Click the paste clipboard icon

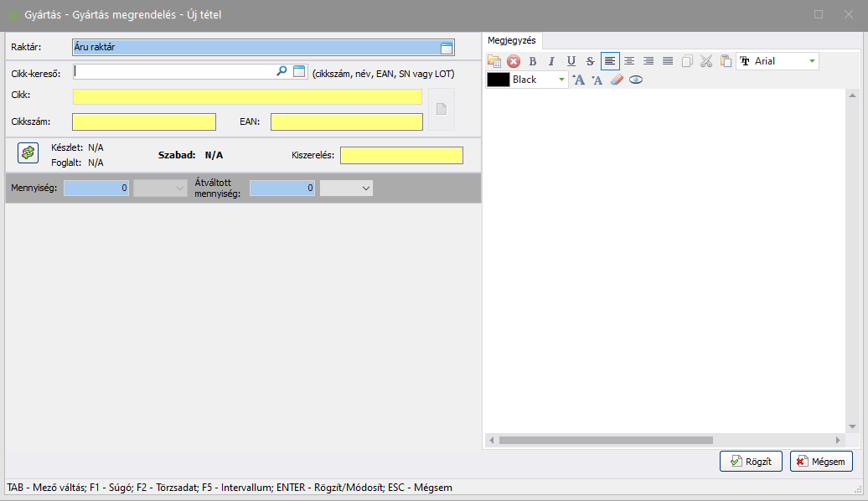click(726, 61)
